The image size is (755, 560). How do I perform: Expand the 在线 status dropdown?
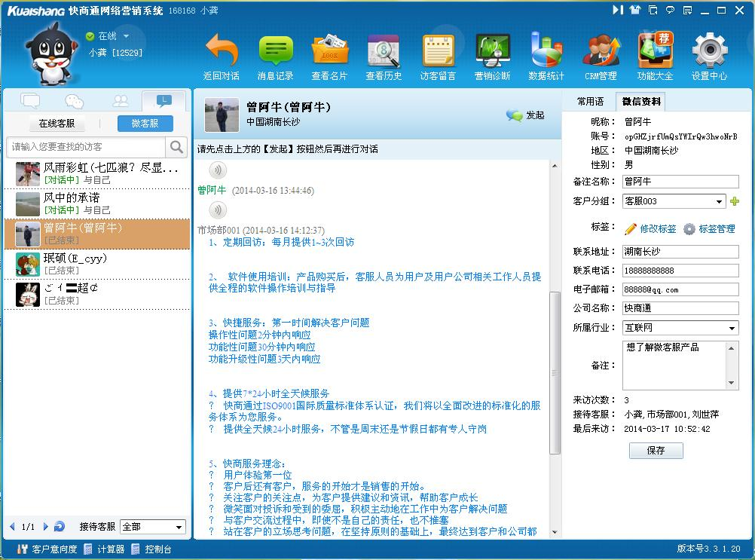(x=126, y=36)
